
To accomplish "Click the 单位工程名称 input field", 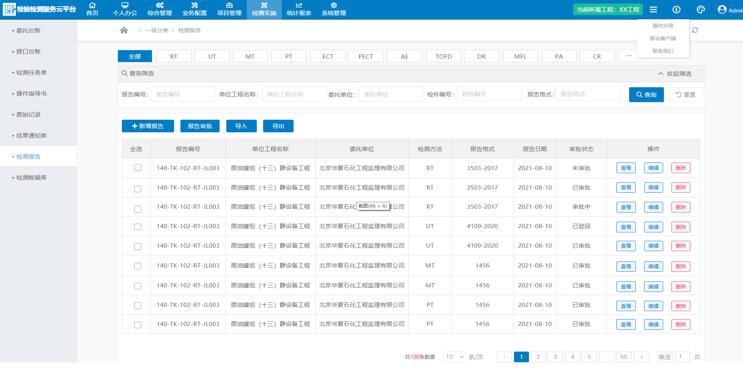I will pos(294,94).
